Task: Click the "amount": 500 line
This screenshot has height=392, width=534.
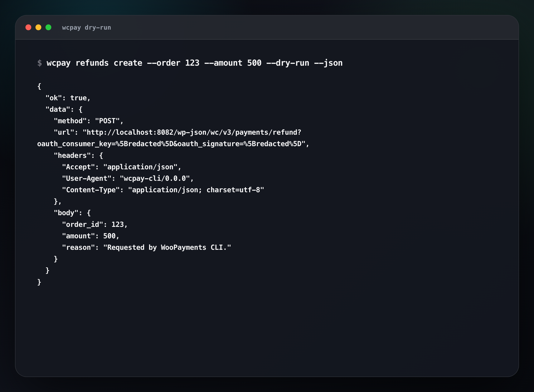Action: (91, 236)
